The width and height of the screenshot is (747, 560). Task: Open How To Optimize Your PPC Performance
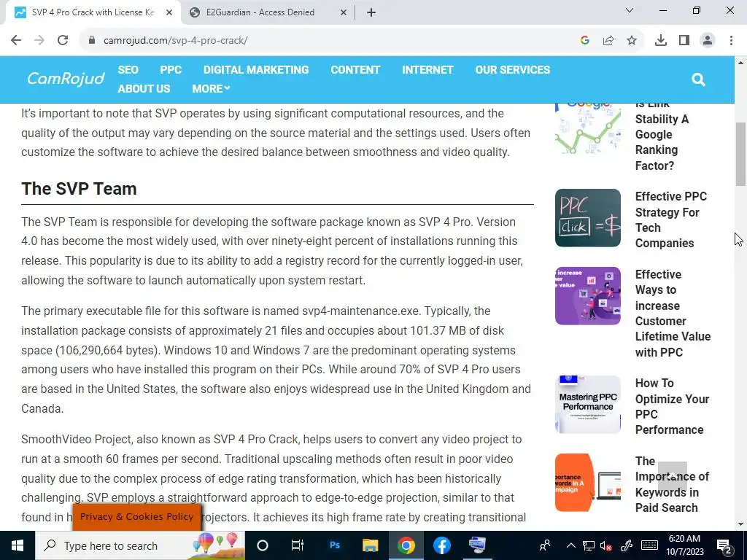pyautogui.click(x=672, y=406)
